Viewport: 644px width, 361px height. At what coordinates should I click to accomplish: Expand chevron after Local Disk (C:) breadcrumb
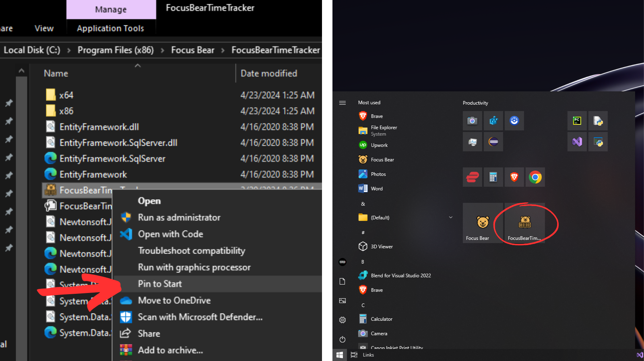(69, 50)
